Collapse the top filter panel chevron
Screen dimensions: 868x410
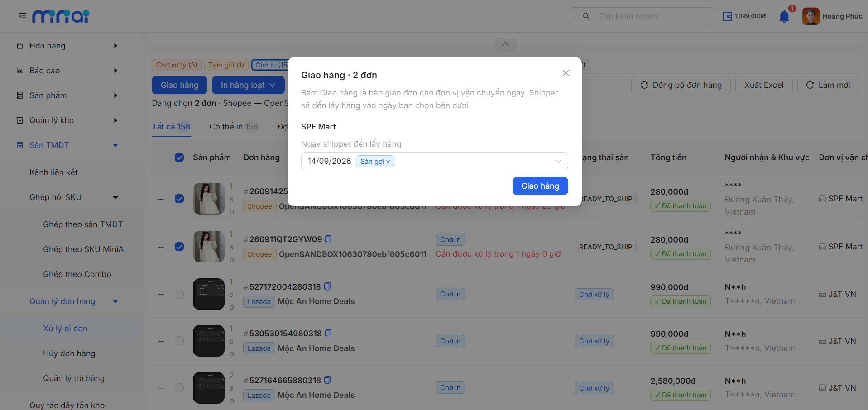[505, 44]
